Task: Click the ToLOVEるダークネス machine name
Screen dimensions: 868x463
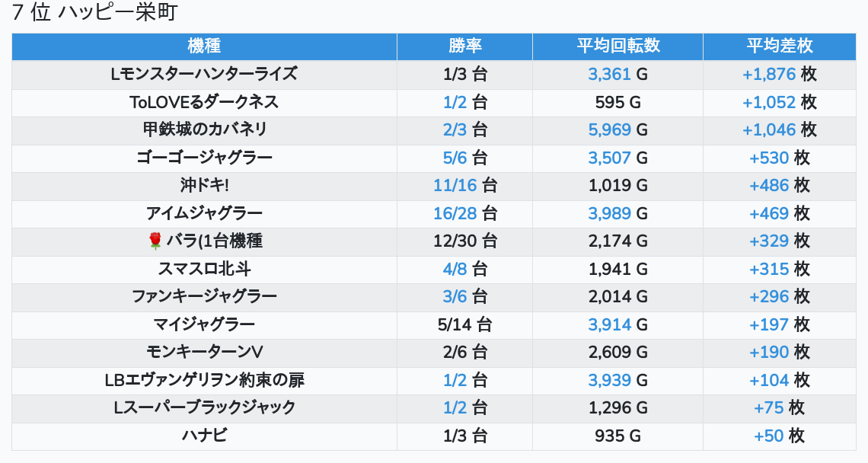Action: pyautogui.click(x=204, y=102)
